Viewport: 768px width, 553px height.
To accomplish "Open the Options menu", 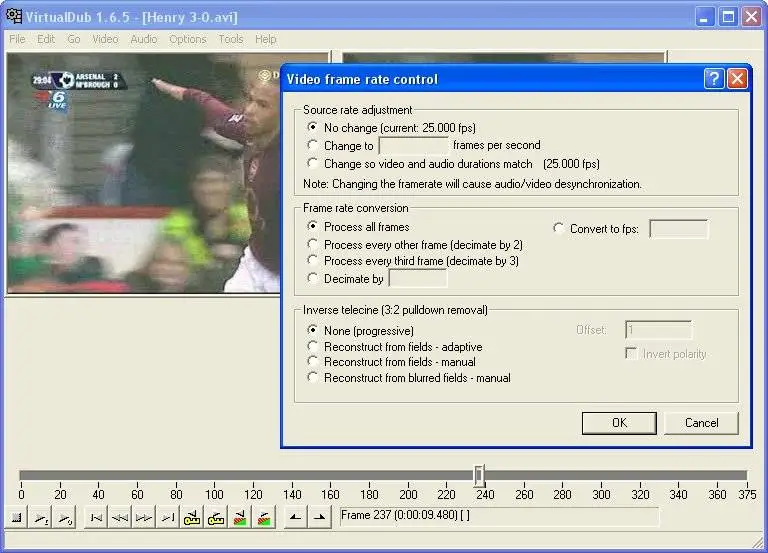I will 188,39.
